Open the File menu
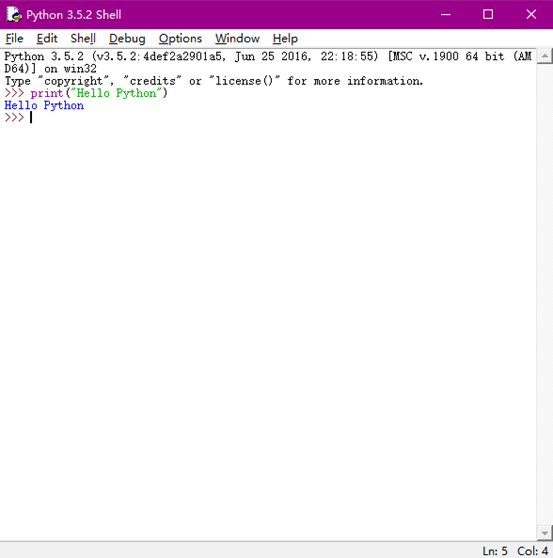The image size is (553, 558). click(14, 38)
